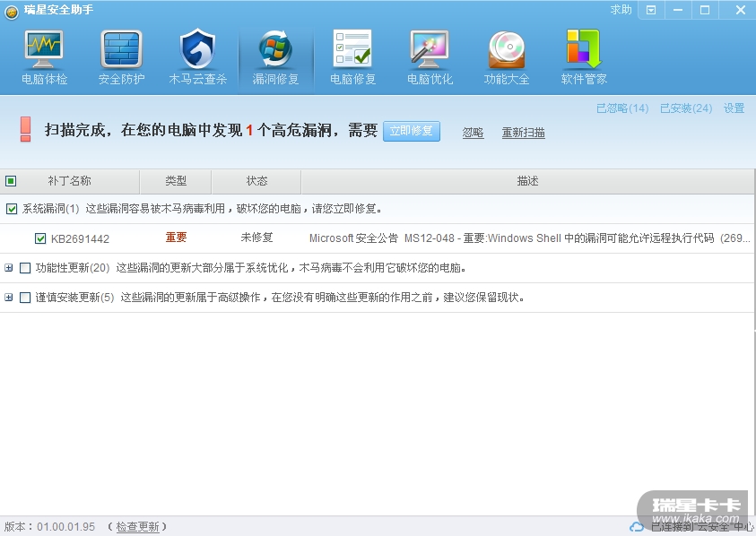Expand the 功能性更新(20) group
This screenshot has width=756, height=536.
(9, 267)
